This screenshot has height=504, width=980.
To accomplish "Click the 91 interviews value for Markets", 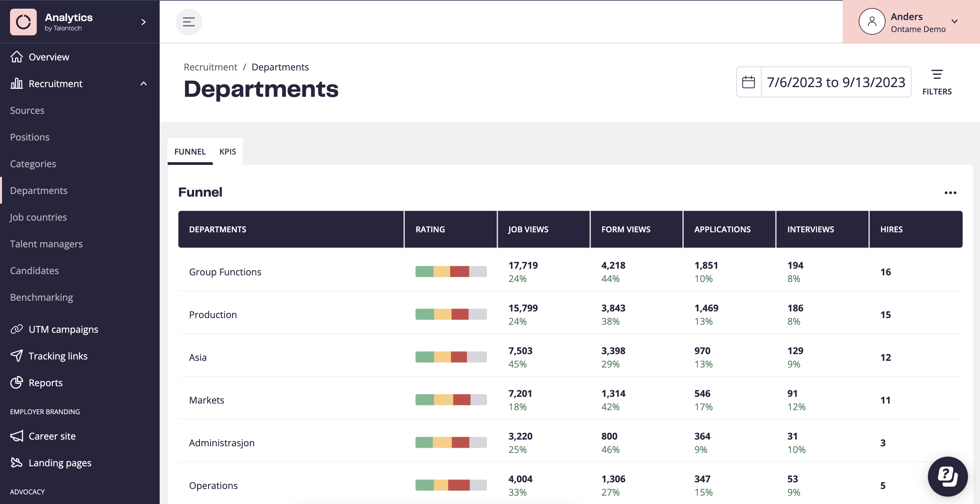I will click(792, 394).
